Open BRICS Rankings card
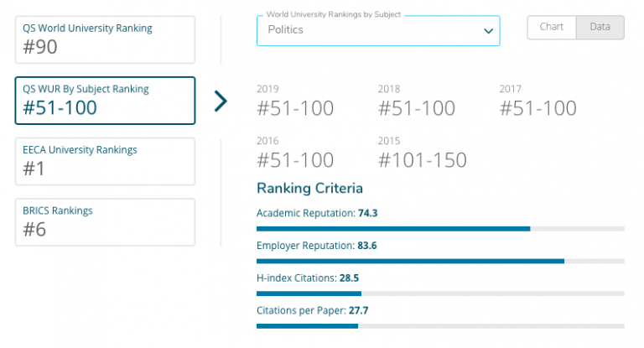 click(105, 222)
